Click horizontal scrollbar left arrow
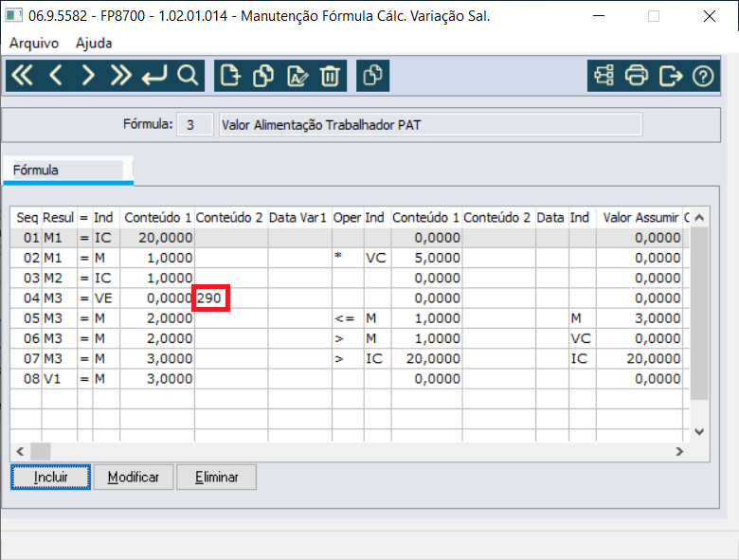This screenshot has width=739, height=560. 20,452
